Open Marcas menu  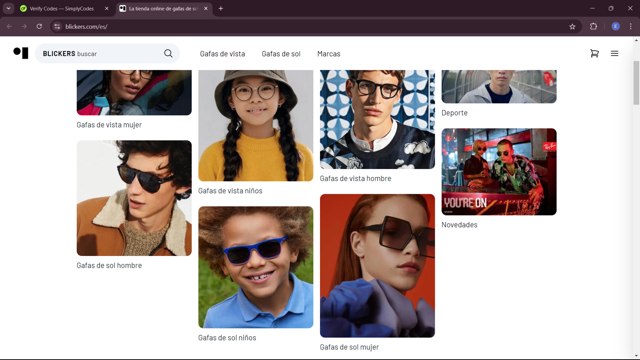[329, 53]
